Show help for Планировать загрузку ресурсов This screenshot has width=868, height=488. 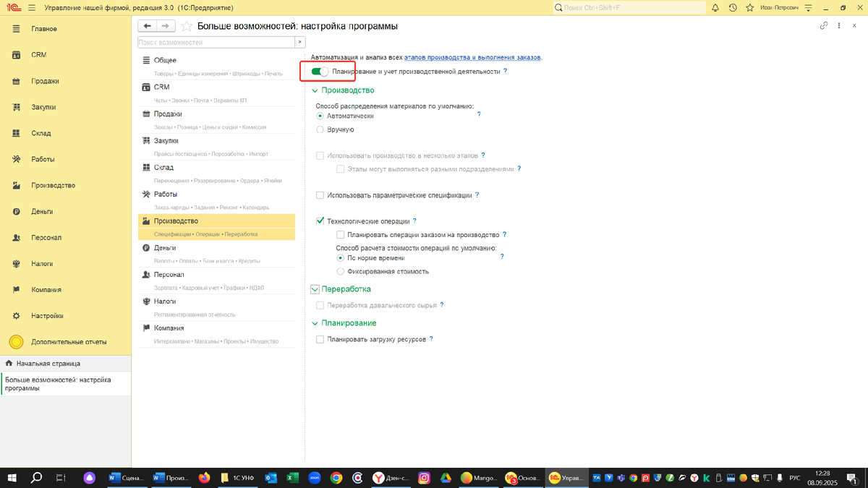(431, 338)
